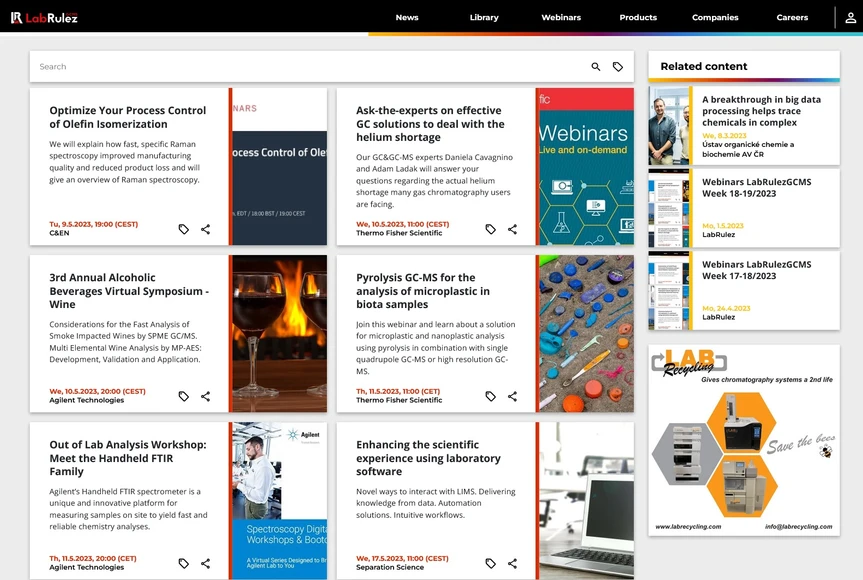Open 'A breakthrough in big data processing' related article

click(761, 111)
